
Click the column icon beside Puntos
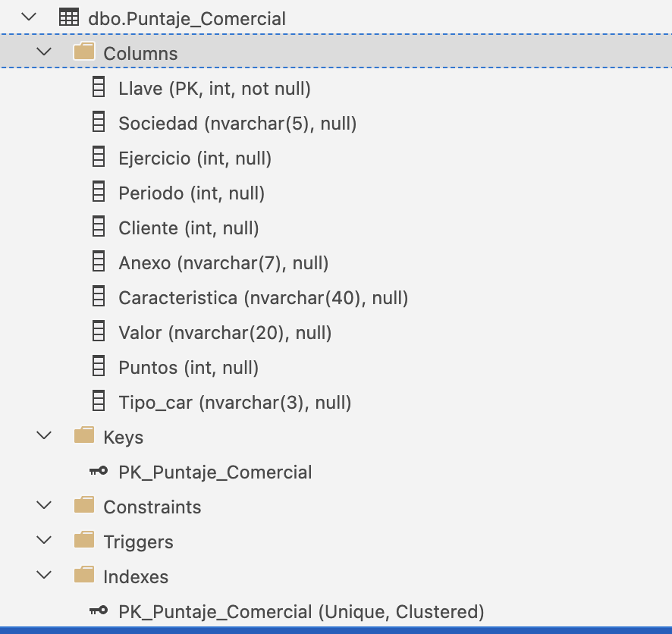click(99, 366)
